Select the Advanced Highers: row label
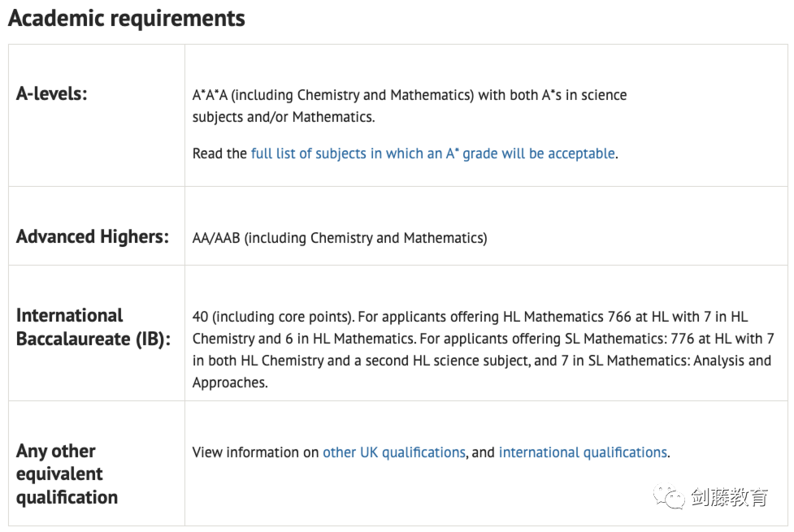 click(92, 236)
